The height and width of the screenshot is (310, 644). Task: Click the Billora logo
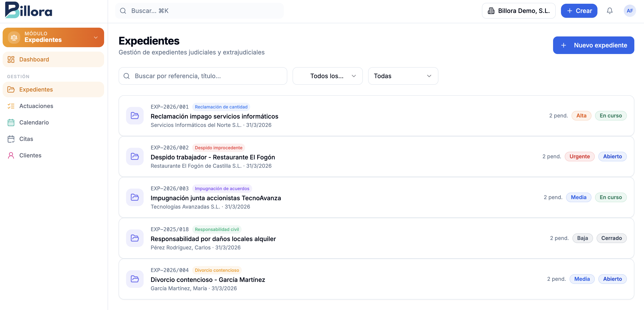coord(29,10)
